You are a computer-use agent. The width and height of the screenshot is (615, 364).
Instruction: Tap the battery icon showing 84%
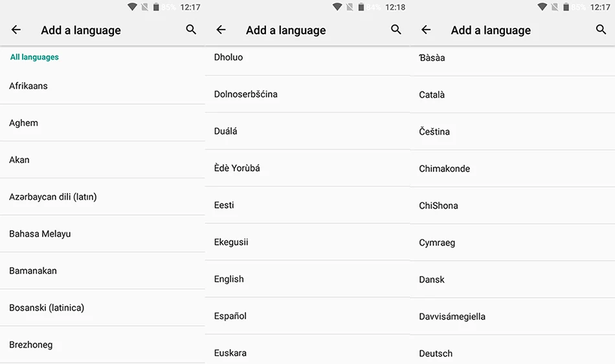click(x=361, y=7)
